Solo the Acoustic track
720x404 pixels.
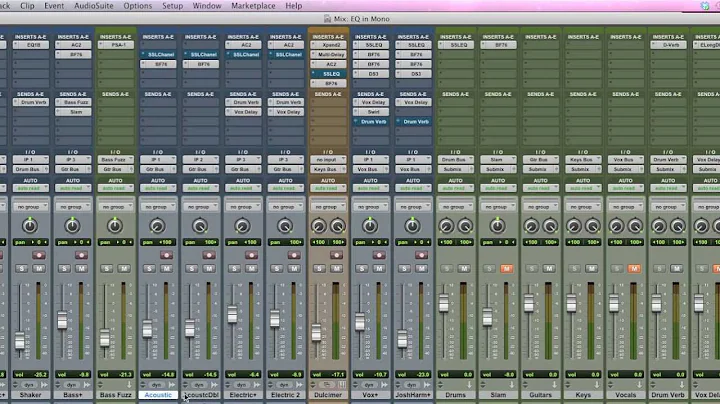[x=149, y=269]
